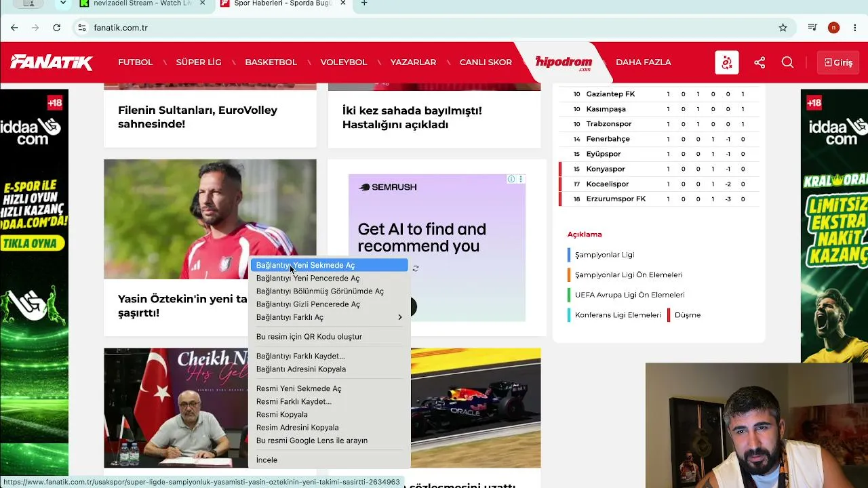This screenshot has height=488, width=868.
Task: Open the media control icon in Chrome toolbar
Action: [812, 28]
